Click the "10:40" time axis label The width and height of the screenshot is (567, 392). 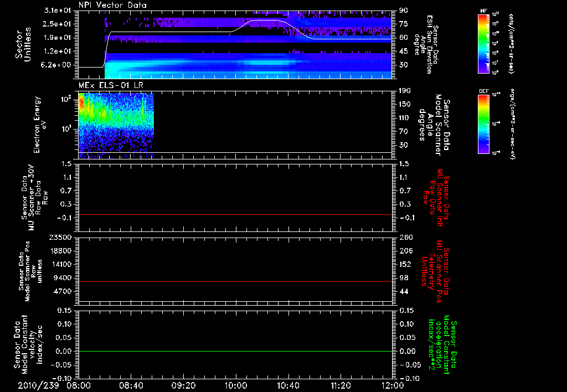click(x=288, y=385)
